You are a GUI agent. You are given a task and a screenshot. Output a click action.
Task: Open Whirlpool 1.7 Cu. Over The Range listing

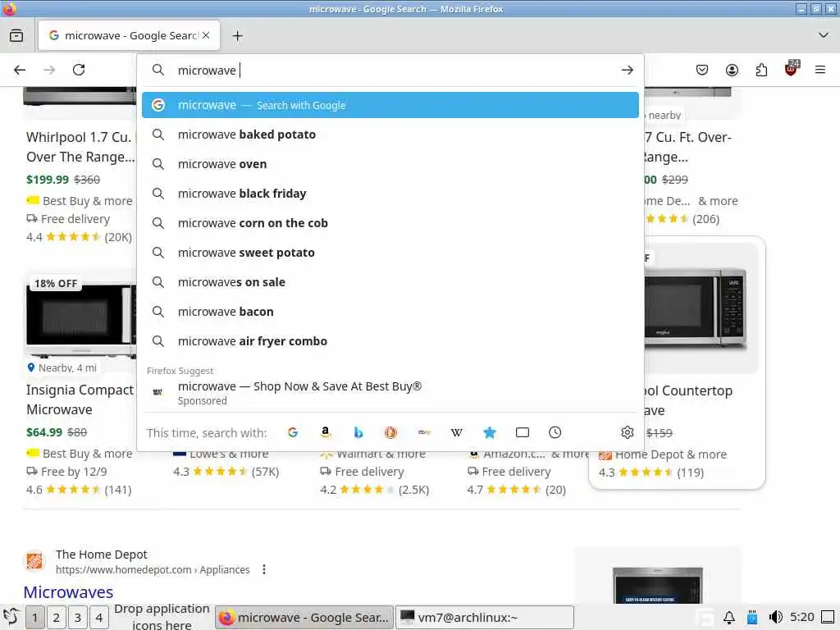[80, 147]
